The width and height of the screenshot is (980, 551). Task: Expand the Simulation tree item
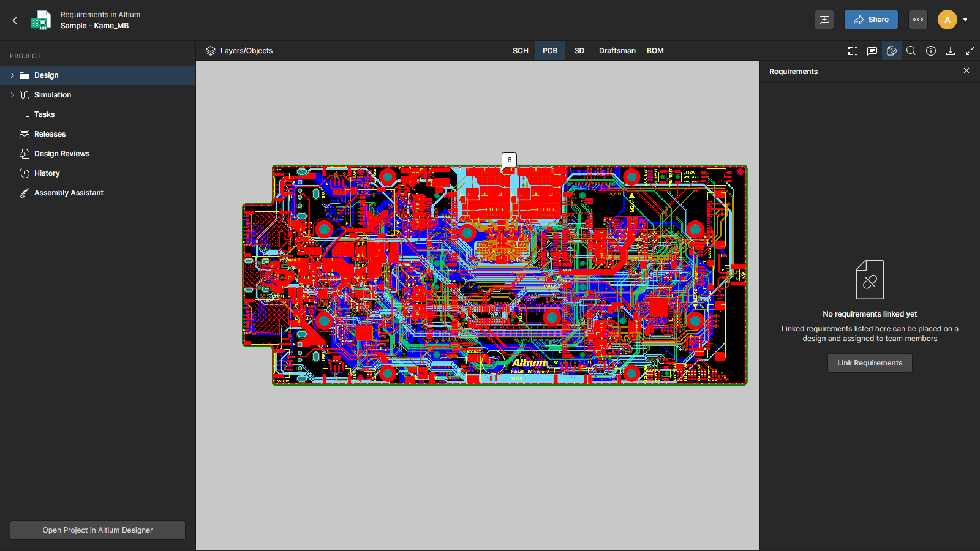coord(12,95)
